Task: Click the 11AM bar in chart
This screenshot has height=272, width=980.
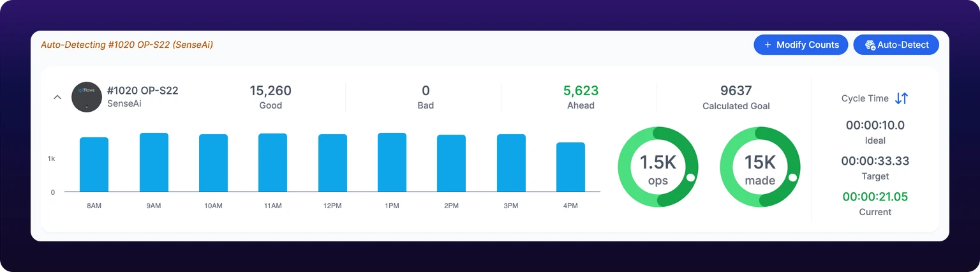Action: tap(272, 162)
